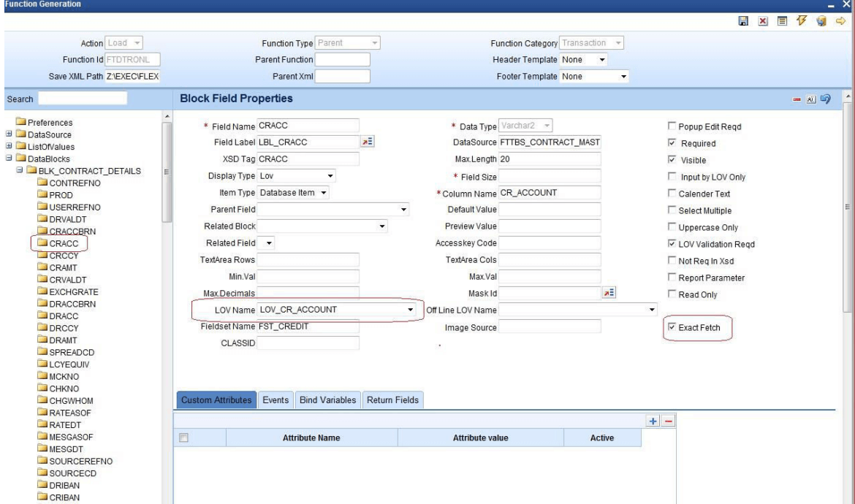Click the CONTREFNO folder icon
This screenshot has width=855, height=504.
coord(42,181)
